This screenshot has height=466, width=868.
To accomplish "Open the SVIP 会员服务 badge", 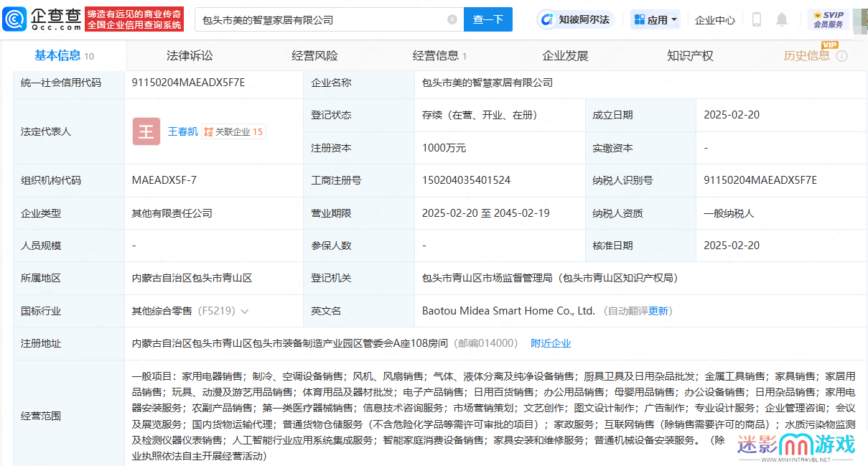I will 828,19.
